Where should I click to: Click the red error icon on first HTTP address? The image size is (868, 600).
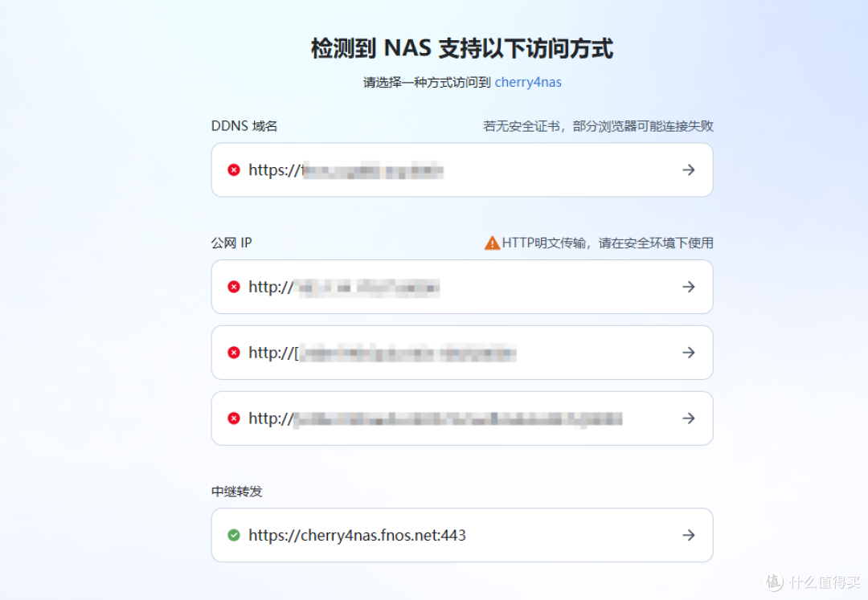tap(232, 287)
